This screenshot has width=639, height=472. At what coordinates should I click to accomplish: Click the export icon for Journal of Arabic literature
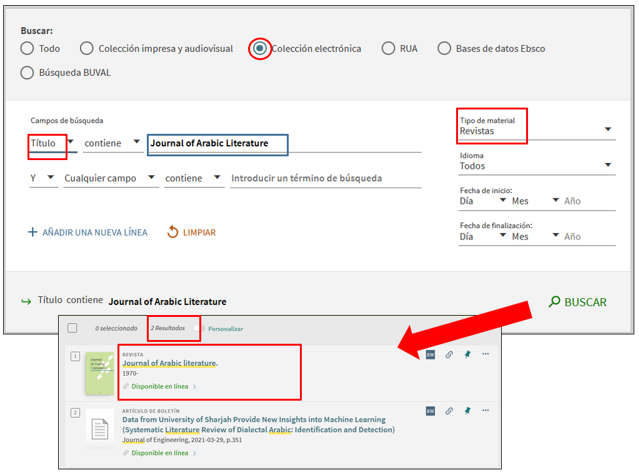pyautogui.click(x=430, y=354)
